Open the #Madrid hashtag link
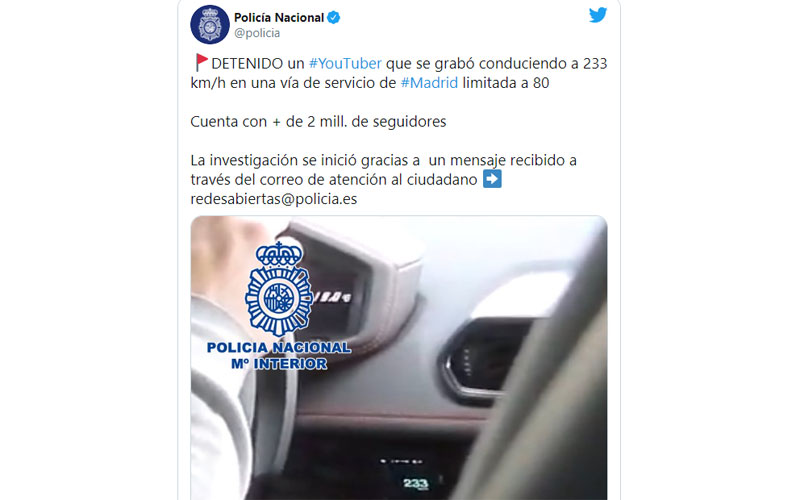The width and height of the screenshot is (800, 500). tap(429, 83)
